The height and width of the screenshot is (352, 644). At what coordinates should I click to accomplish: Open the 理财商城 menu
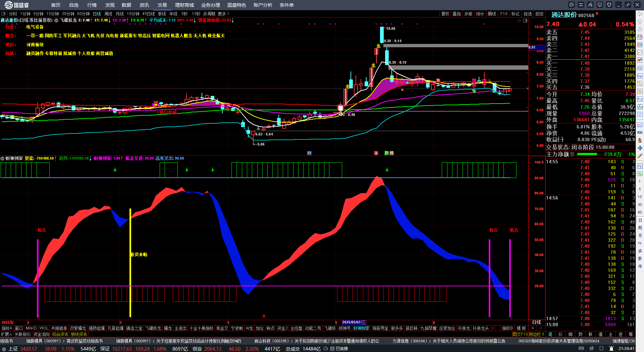184,5
